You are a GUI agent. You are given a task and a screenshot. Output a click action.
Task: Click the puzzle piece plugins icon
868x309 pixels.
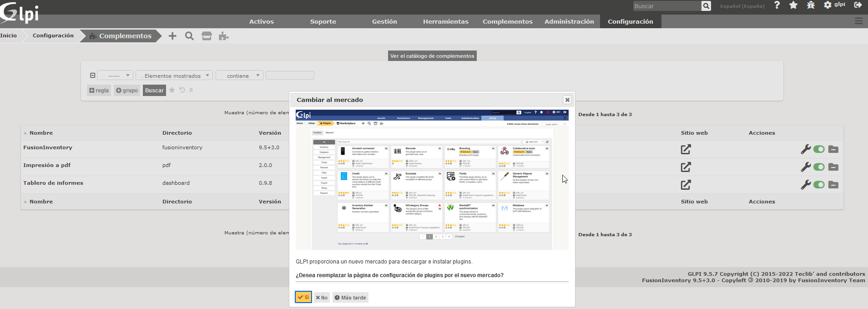223,36
